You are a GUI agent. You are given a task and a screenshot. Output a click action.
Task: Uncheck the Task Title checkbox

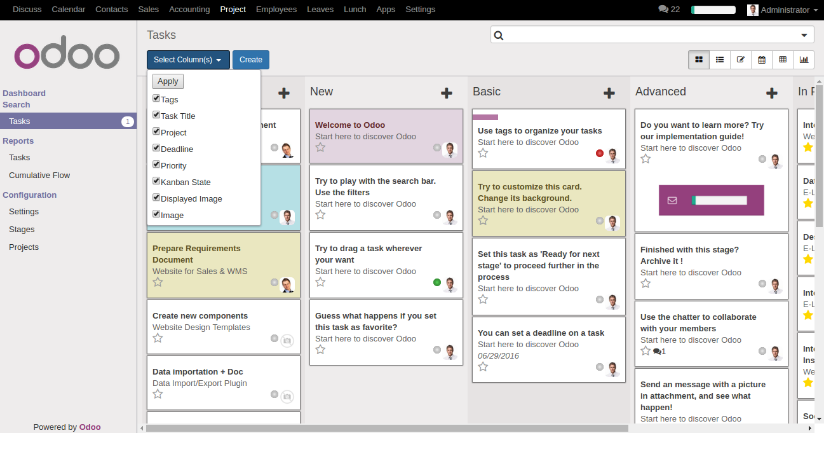tap(156, 115)
